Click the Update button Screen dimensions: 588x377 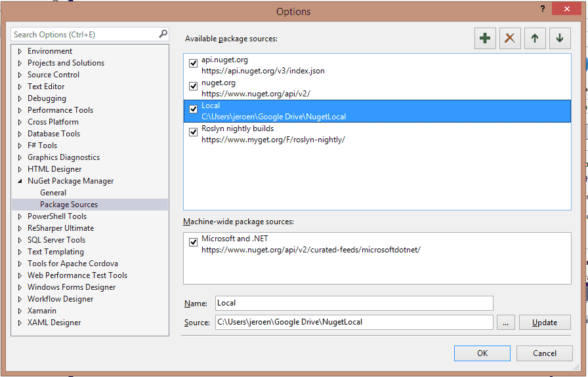click(545, 323)
